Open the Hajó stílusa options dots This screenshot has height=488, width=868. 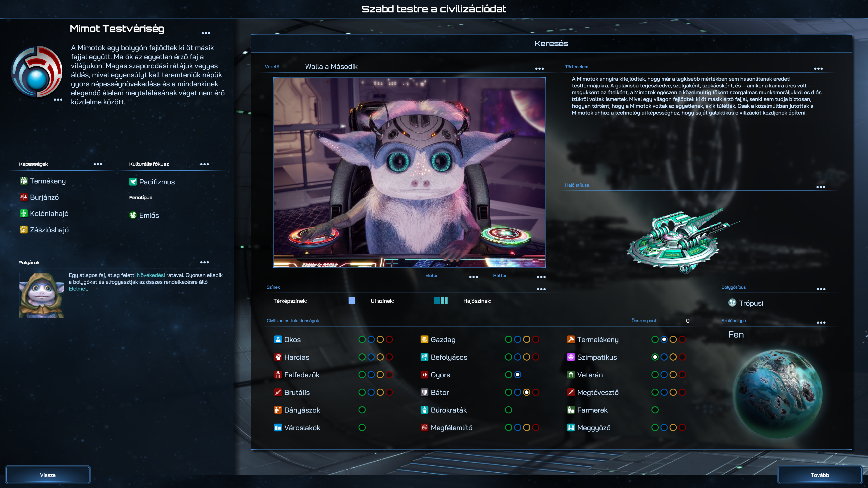(x=821, y=187)
